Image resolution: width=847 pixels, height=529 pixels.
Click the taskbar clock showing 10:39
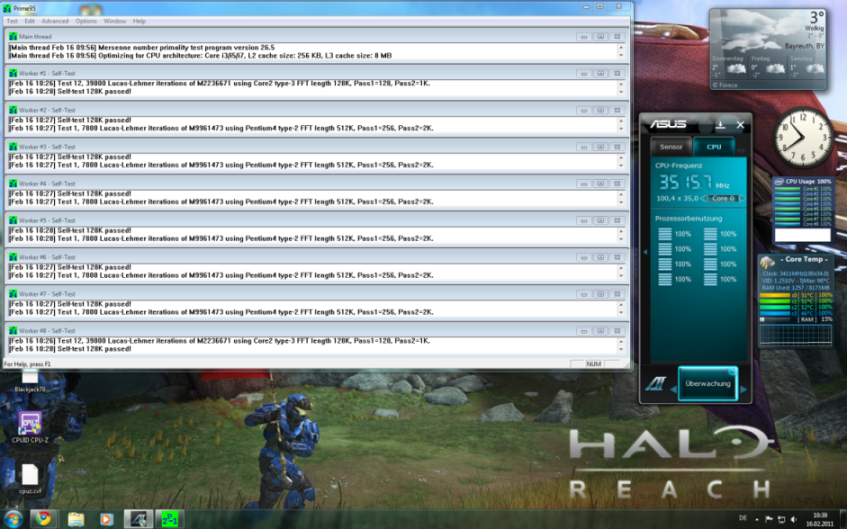[820, 519]
